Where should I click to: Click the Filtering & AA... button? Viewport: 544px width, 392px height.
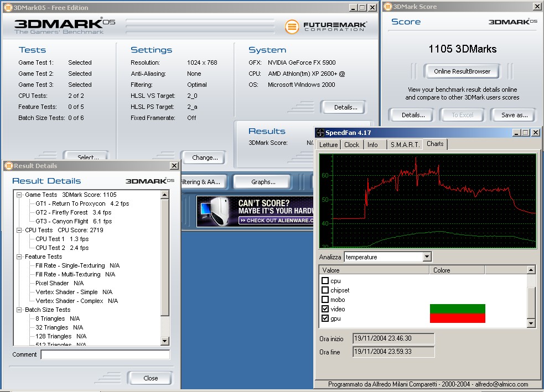coord(205,182)
